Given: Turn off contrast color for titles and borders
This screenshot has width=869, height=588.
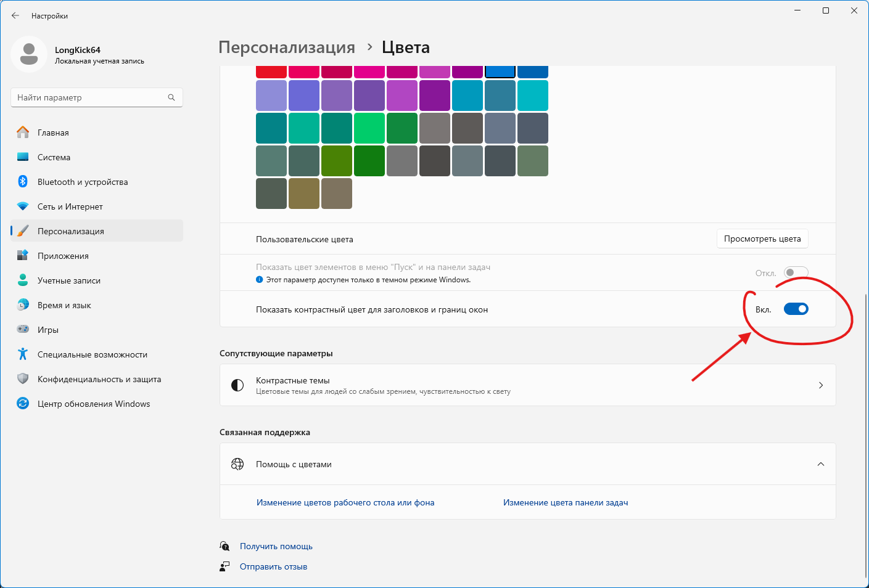Looking at the screenshot, I should (796, 309).
